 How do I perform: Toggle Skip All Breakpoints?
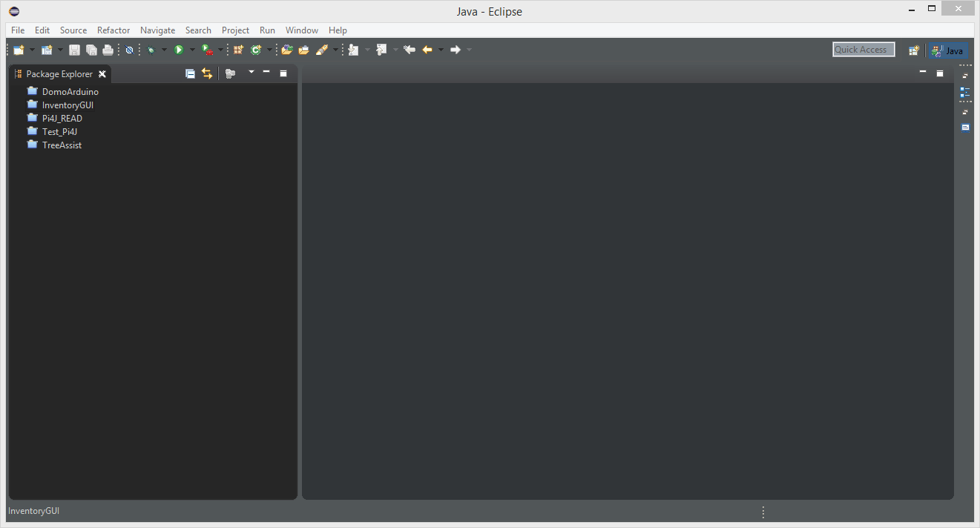[x=129, y=50]
